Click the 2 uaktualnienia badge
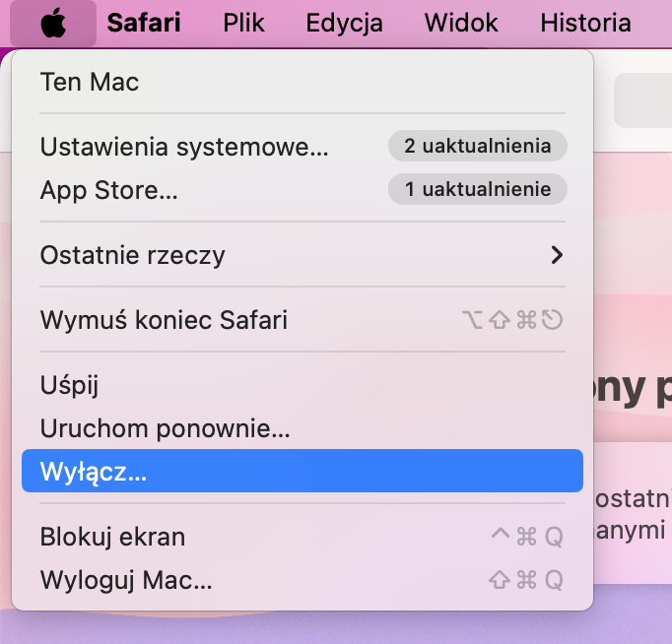The image size is (672, 644). coord(478,146)
